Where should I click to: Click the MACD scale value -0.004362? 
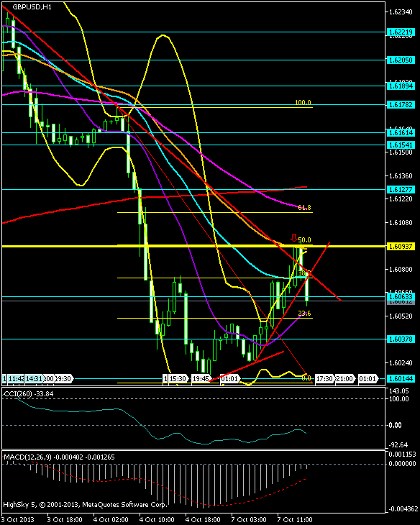pos(402,510)
